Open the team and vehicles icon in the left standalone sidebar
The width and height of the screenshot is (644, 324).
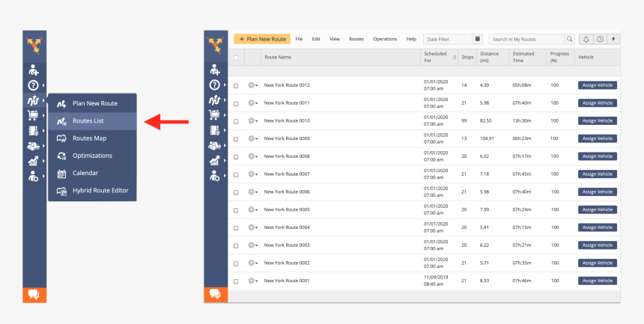click(33, 146)
